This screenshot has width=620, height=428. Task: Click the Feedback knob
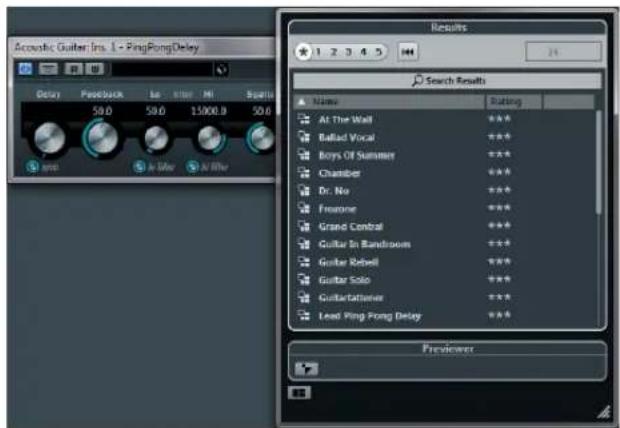coord(102,137)
